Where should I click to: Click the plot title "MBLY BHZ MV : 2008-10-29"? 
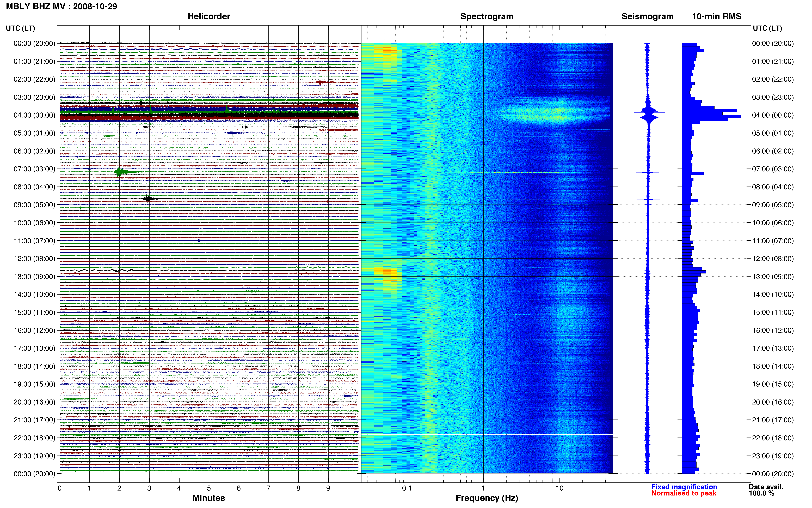point(61,6)
